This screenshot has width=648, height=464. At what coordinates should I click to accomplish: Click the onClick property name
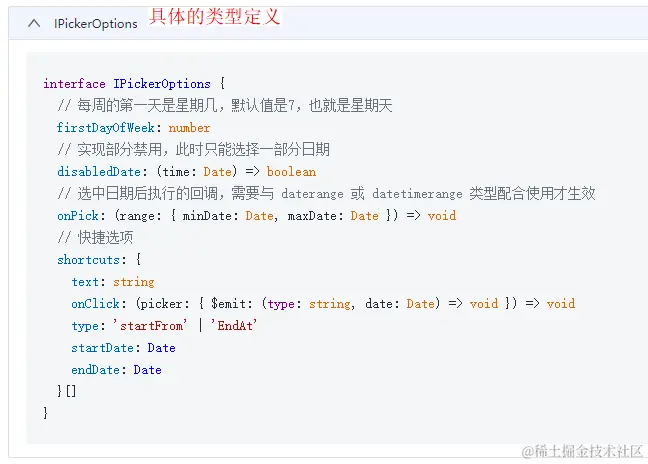(95, 304)
